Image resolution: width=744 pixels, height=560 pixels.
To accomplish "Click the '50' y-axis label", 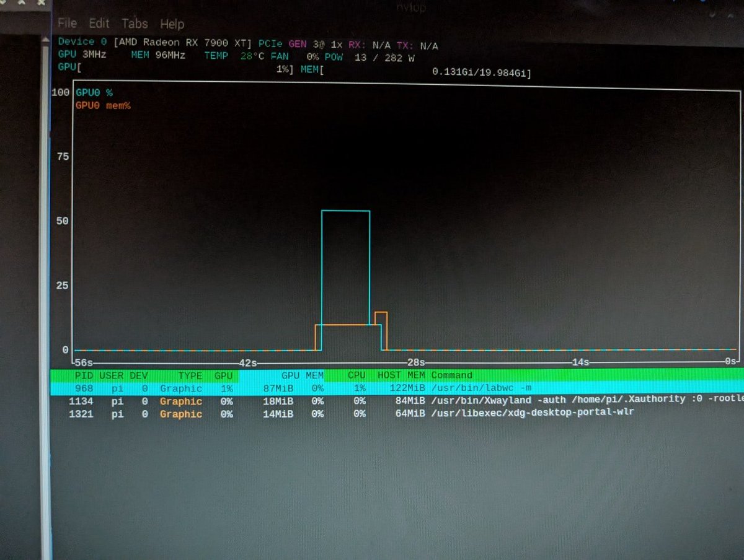I will coord(63,221).
